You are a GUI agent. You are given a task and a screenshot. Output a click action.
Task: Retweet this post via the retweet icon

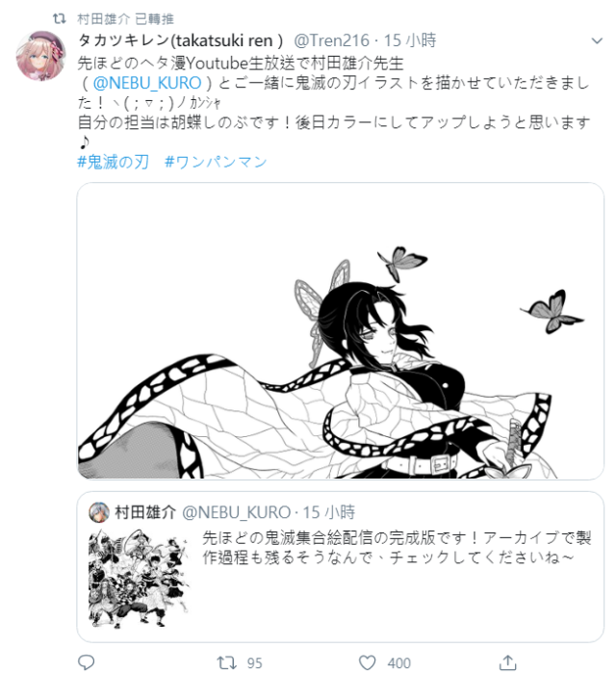tap(226, 662)
